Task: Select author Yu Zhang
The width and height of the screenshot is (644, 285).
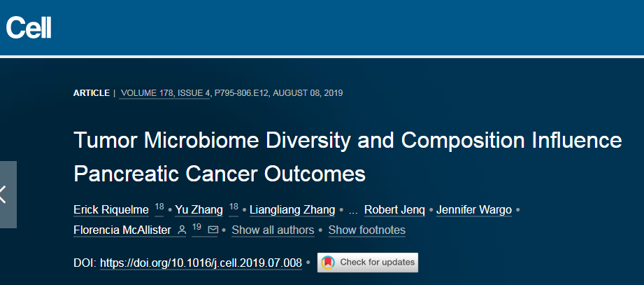Action: (199, 210)
